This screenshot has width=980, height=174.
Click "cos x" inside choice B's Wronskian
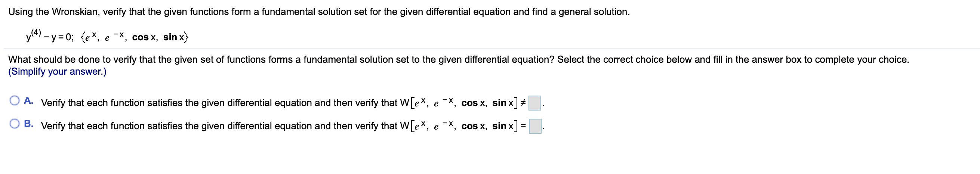474,126
